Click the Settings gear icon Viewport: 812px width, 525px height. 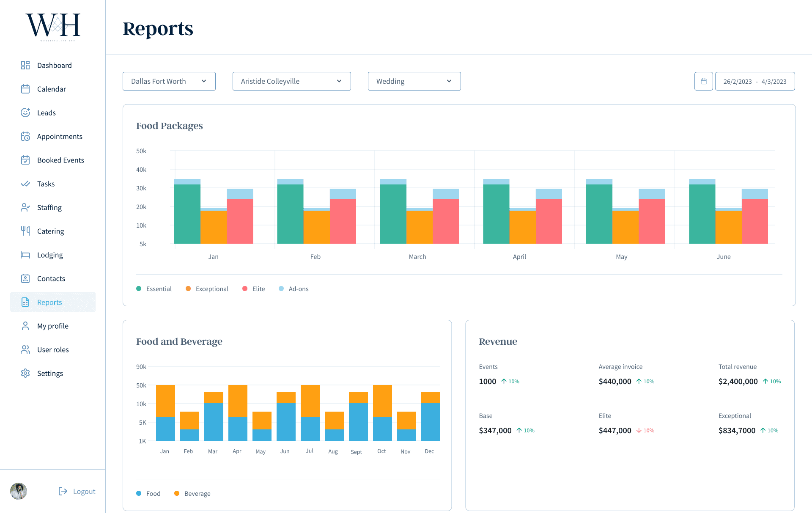point(25,373)
